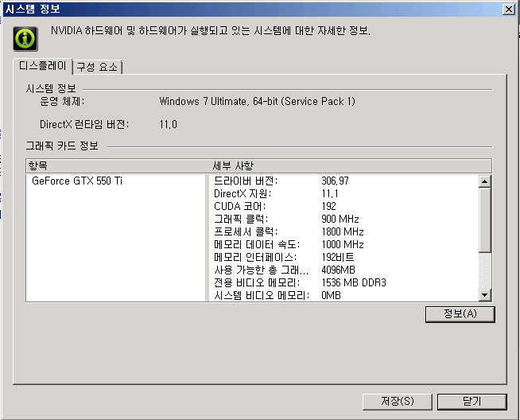Viewport: 520px width, 420px height.
Task: Select the 전용 비디오 메모리 row label
Action: pos(257,282)
